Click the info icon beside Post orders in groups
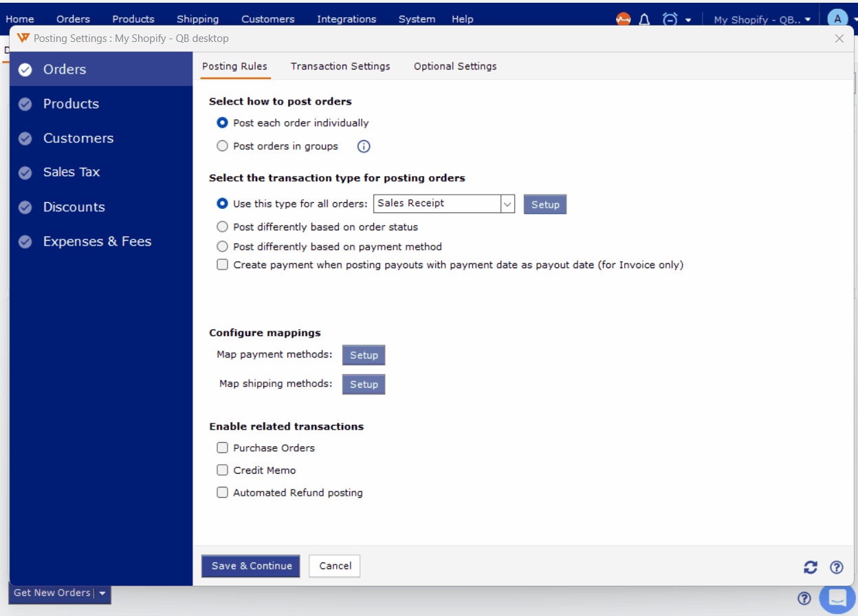 [x=364, y=146]
